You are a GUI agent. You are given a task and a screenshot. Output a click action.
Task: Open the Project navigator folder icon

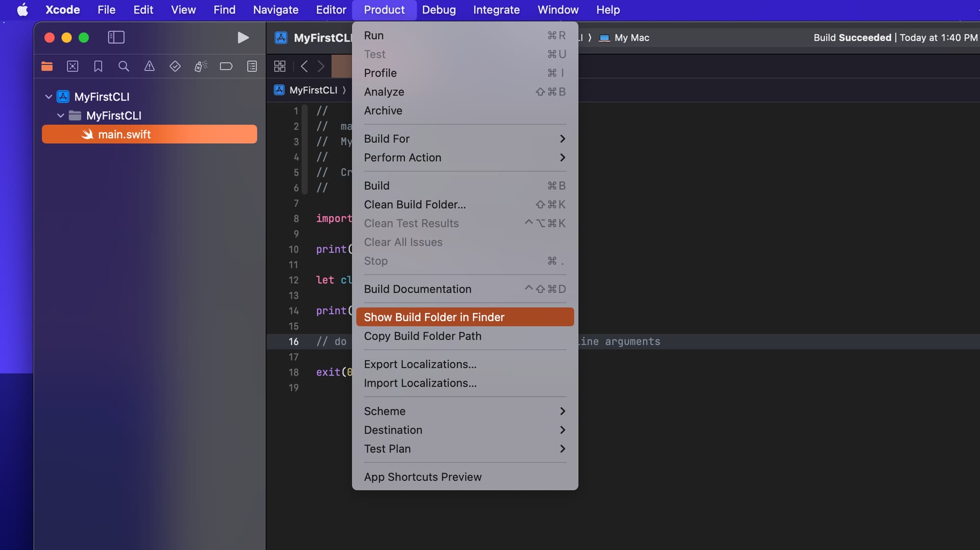pyautogui.click(x=47, y=66)
